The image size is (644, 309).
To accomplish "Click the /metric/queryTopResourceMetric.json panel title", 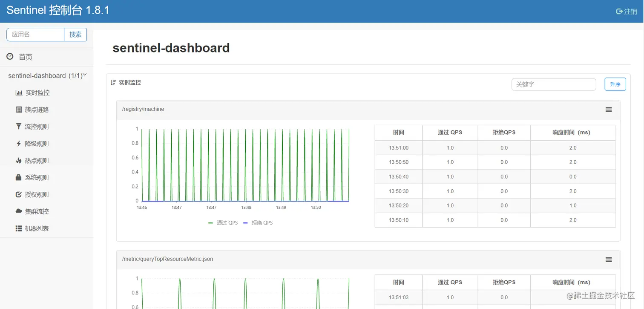I will (x=167, y=259).
